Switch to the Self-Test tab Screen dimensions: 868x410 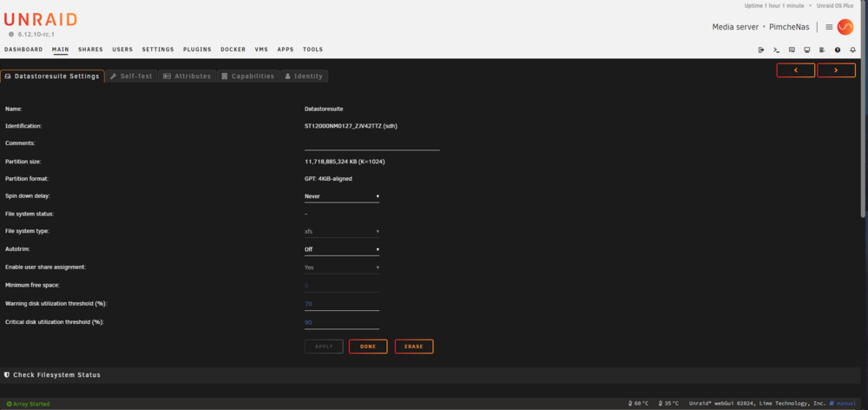[x=131, y=76]
